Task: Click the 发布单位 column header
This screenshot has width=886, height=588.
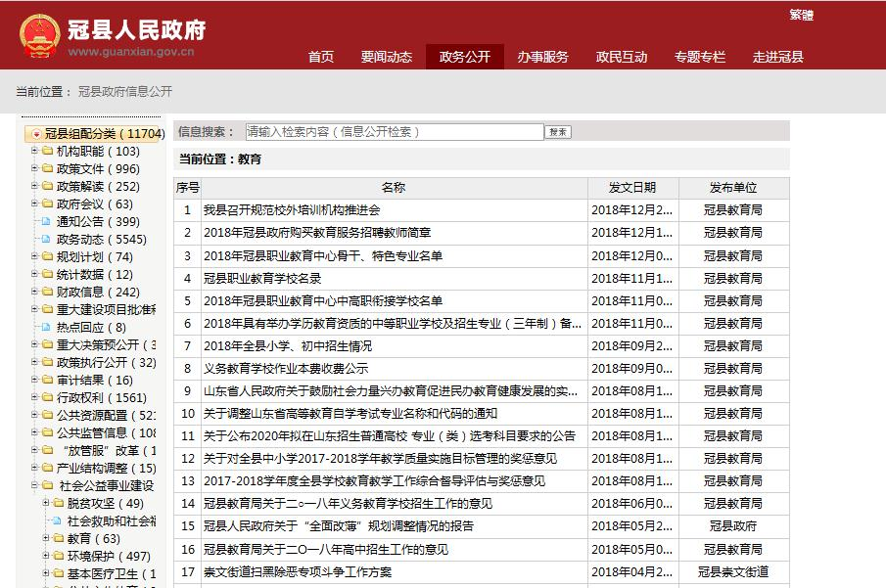Action: coord(733,188)
